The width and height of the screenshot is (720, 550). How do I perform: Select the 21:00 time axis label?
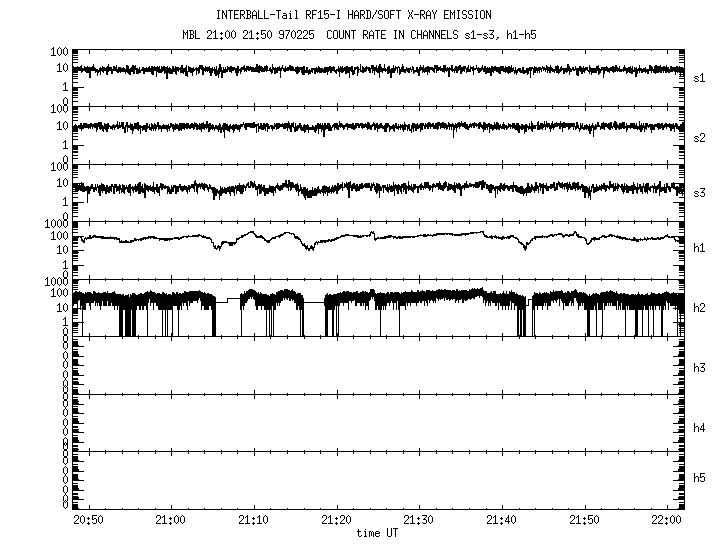(171, 520)
